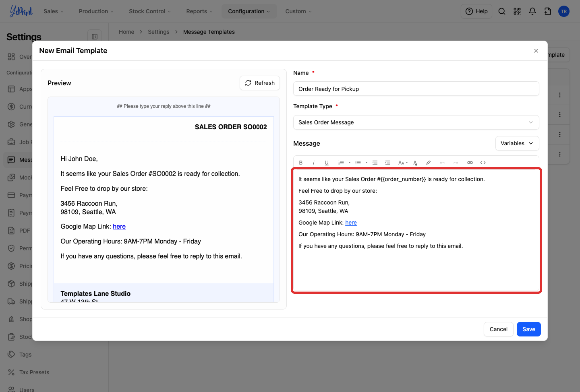Click the TR user avatar

tap(564, 11)
